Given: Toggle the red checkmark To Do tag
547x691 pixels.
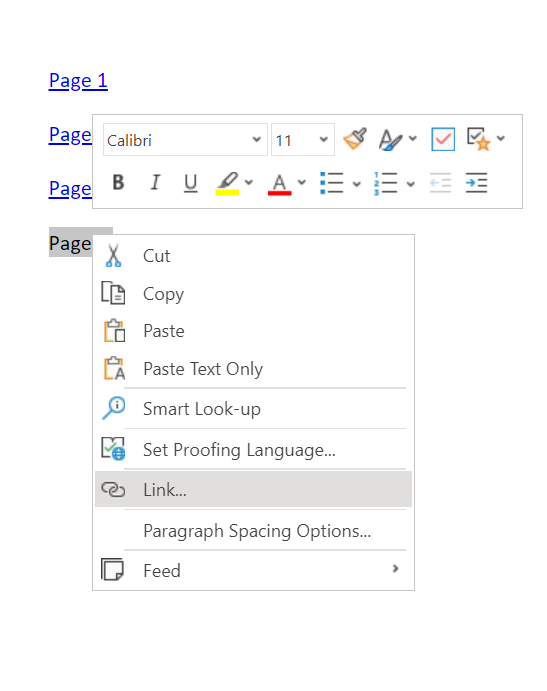Looking at the screenshot, I should click(443, 139).
